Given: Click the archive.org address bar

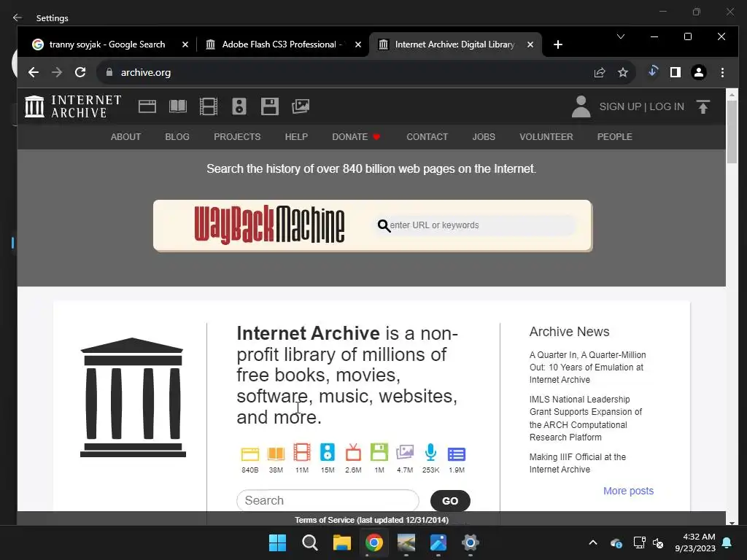Looking at the screenshot, I should [x=343, y=72].
